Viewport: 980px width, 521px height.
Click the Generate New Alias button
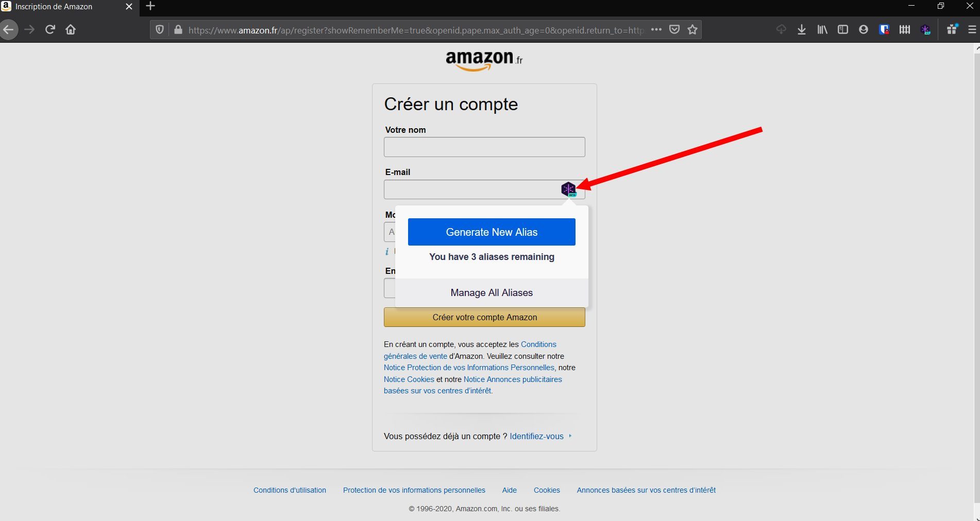492,232
